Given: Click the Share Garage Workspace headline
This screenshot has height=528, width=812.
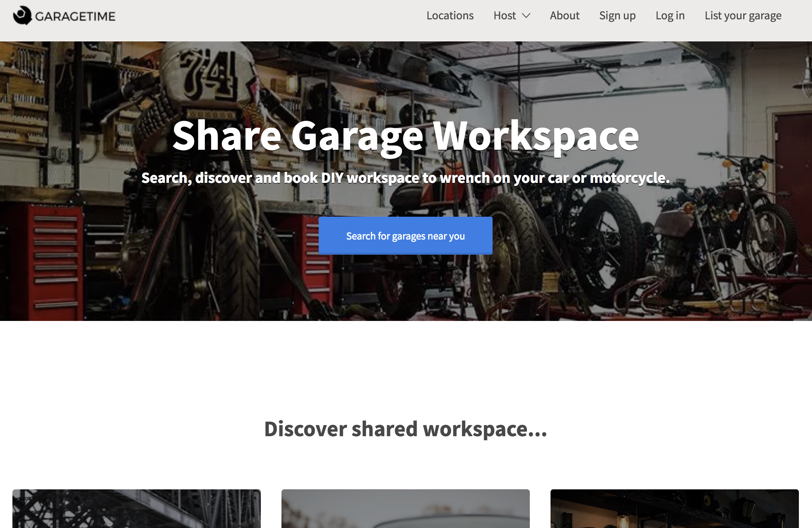Looking at the screenshot, I should pos(406,137).
